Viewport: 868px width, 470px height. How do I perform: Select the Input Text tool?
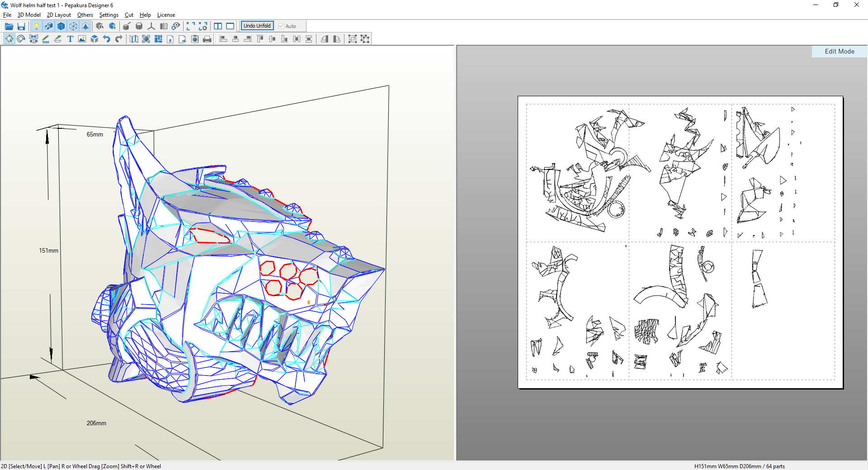click(x=70, y=39)
